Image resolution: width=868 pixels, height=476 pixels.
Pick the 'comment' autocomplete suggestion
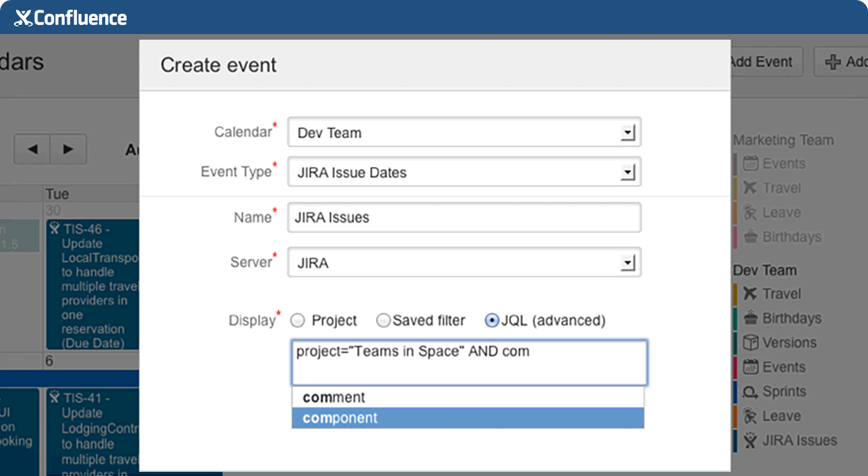coord(468,397)
